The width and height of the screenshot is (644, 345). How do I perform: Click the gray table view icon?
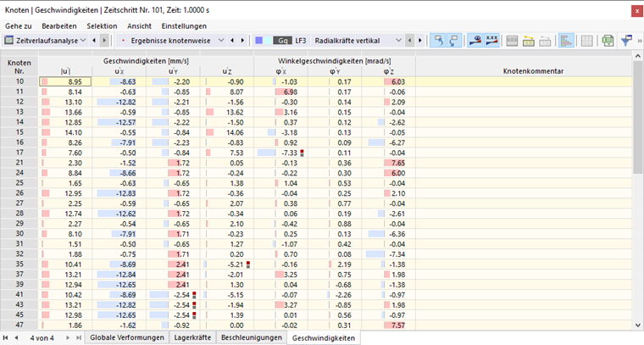512,40
